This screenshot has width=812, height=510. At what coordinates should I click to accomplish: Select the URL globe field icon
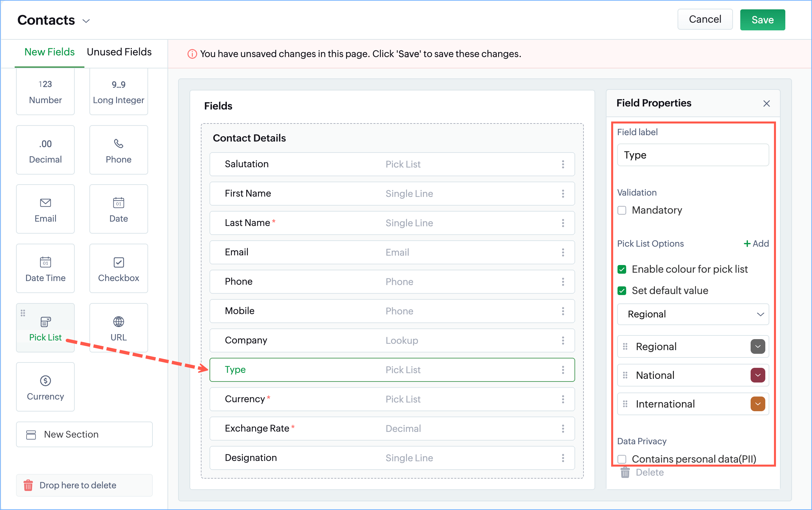click(118, 321)
